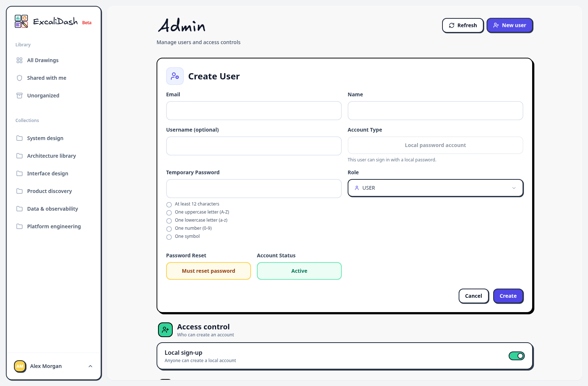Toggle Must reset password option

tap(208, 271)
